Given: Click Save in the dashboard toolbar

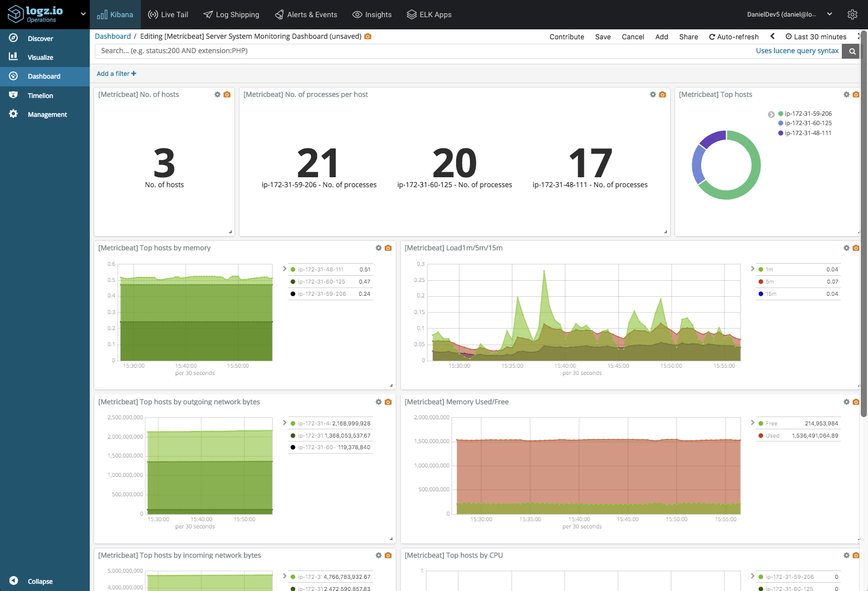Looking at the screenshot, I should 603,37.
